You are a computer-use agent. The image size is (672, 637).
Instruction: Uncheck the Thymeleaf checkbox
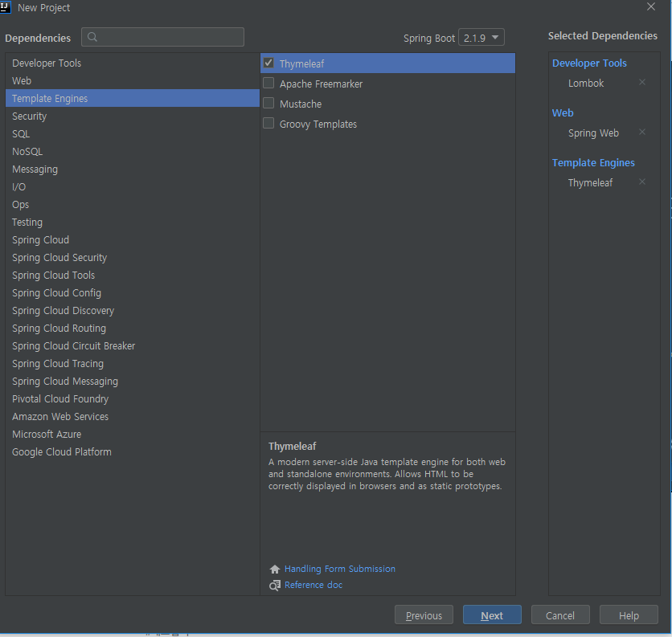coord(268,63)
